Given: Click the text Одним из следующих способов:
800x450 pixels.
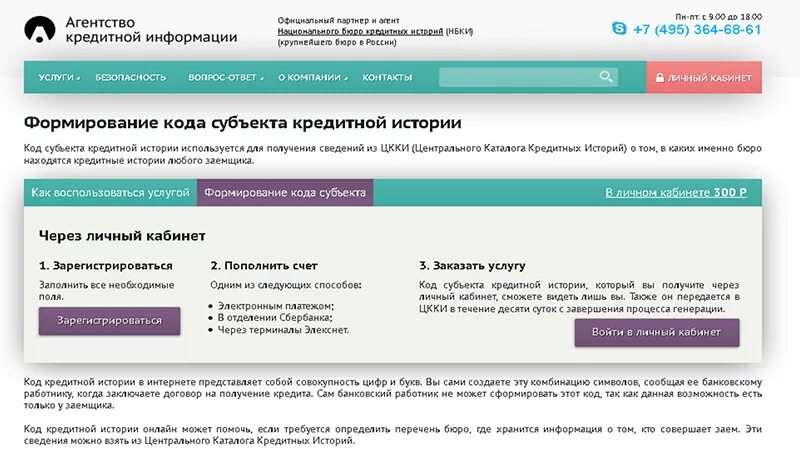Looking at the screenshot, I should pos(286,285).
